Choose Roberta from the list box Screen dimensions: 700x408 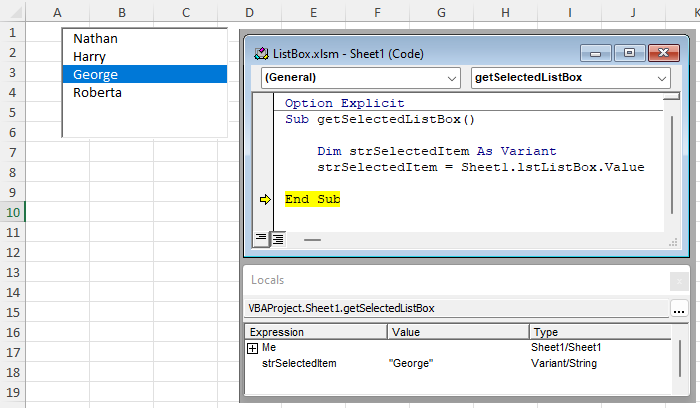(x=98, y=92)
